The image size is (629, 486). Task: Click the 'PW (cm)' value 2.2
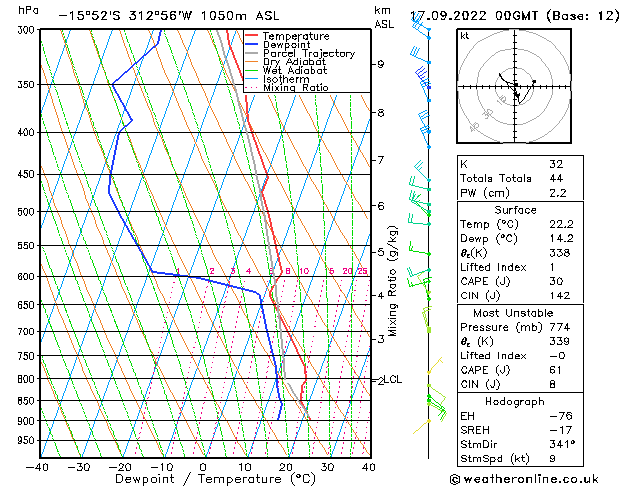point(558,193)
